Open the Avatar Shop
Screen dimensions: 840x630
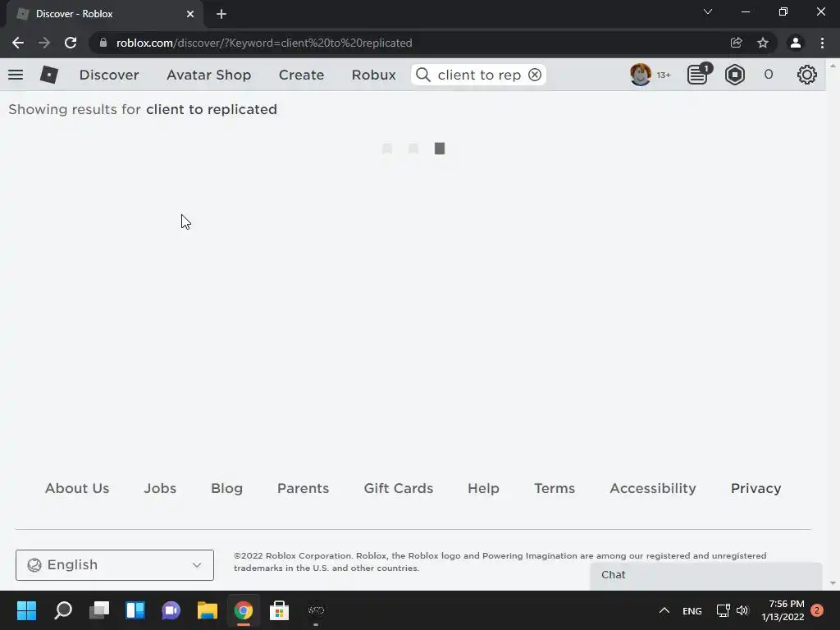[x=209, y=75]
